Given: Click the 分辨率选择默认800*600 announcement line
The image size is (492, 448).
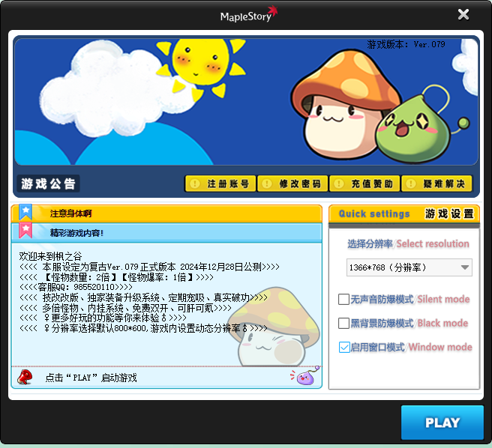Looking at the screenshot, I should (143, 328).
